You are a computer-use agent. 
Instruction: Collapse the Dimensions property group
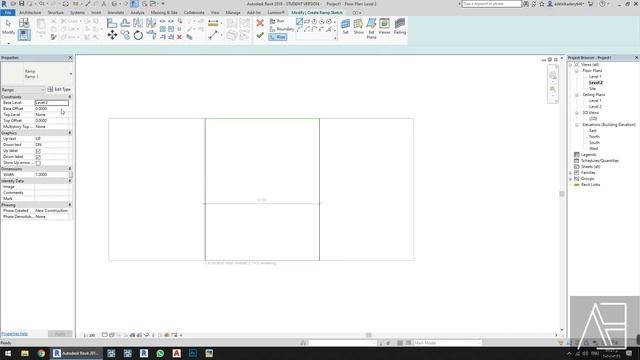tap(70, 169)
